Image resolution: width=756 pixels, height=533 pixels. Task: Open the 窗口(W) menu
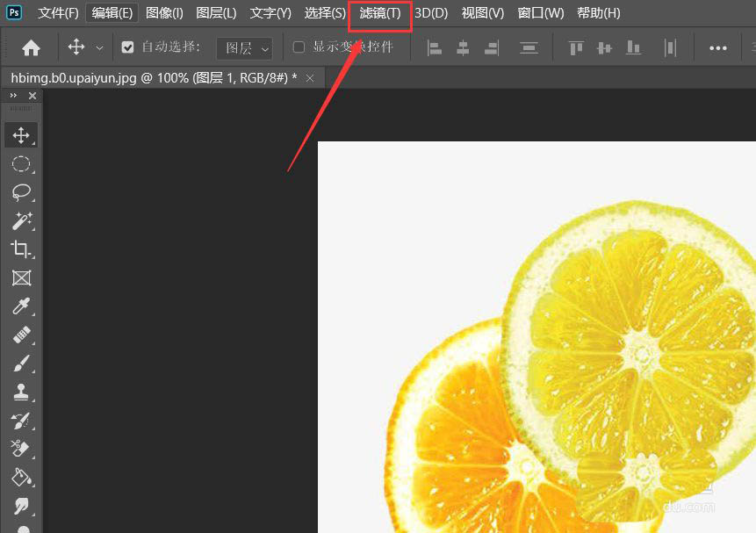(x=541, y=13)
